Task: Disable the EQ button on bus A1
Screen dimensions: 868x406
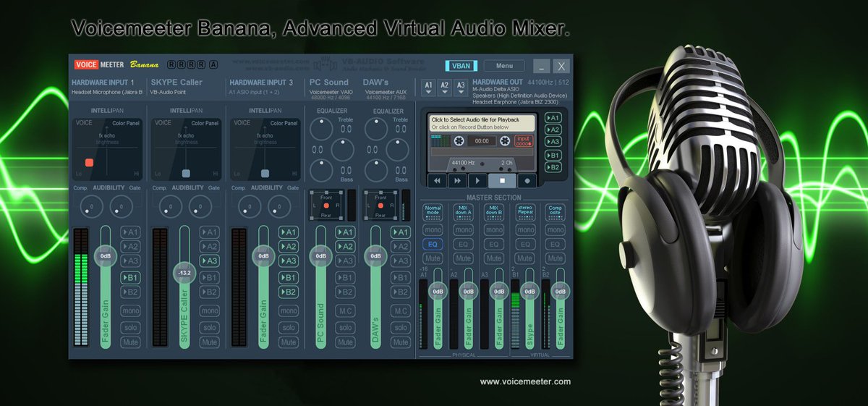Action: coord(433,245)
